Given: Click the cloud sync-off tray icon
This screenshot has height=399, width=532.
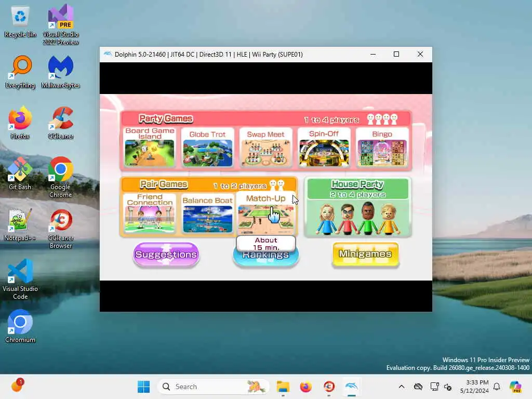Looking at the screenshot, I should point(418,387).
